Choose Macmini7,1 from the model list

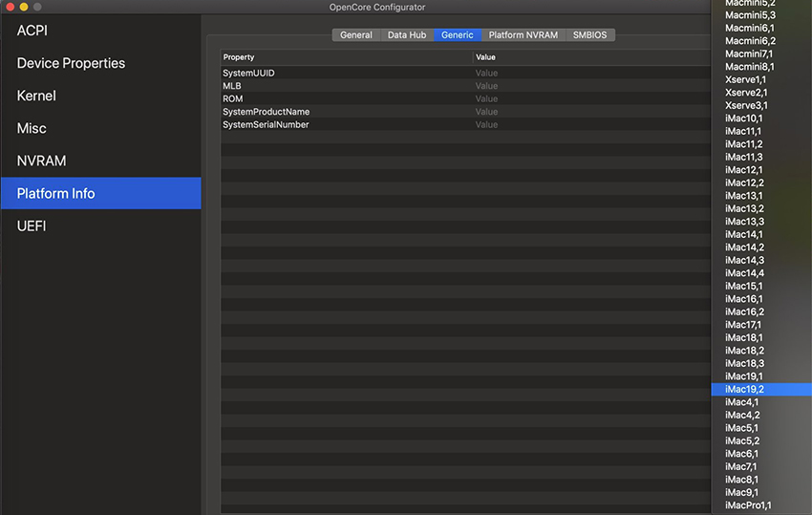click(x=761, y=54)
